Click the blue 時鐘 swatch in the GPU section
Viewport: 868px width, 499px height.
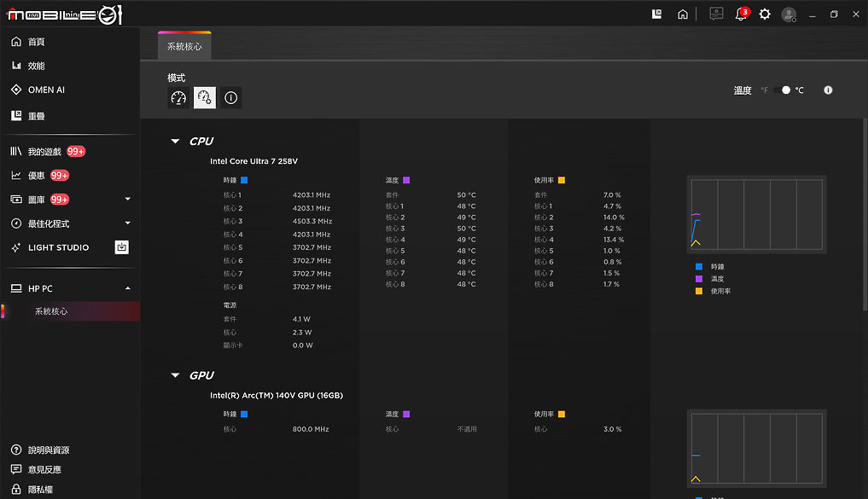pos(244,415)
